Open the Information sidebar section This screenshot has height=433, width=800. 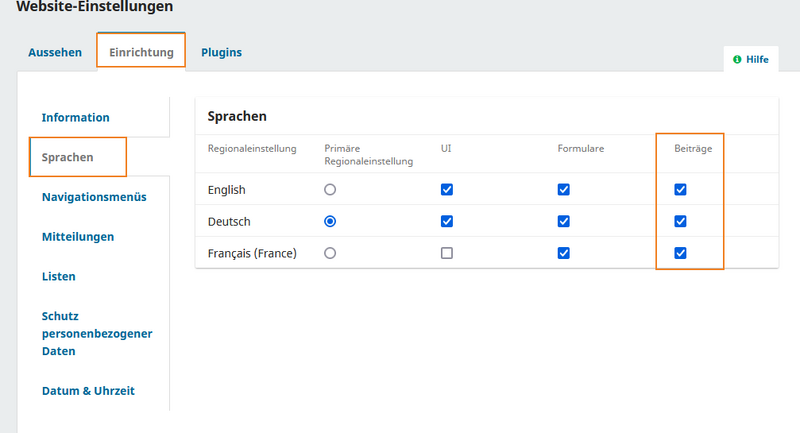(x=76, y=117)
